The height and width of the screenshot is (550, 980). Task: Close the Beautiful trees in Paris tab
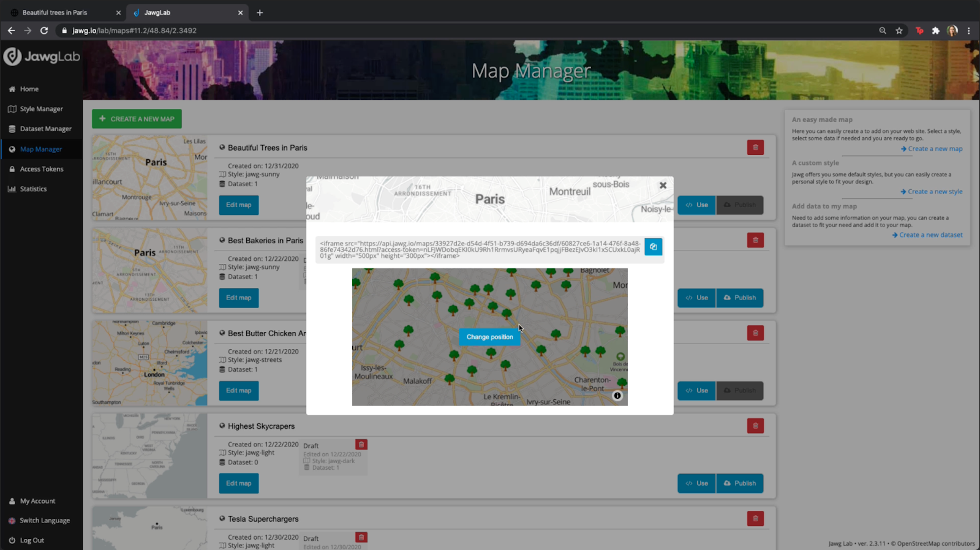118,12
